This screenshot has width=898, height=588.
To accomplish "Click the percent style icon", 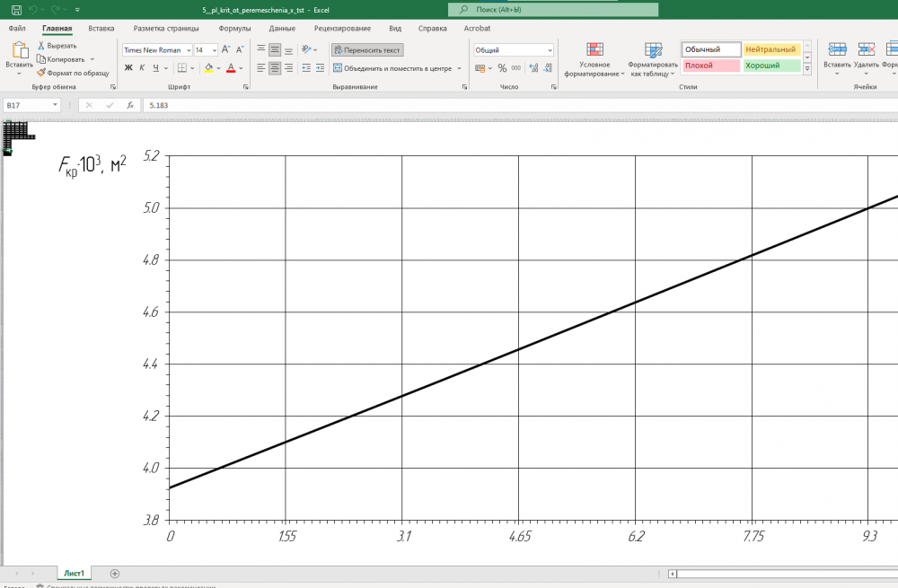I will pos(502,68).
